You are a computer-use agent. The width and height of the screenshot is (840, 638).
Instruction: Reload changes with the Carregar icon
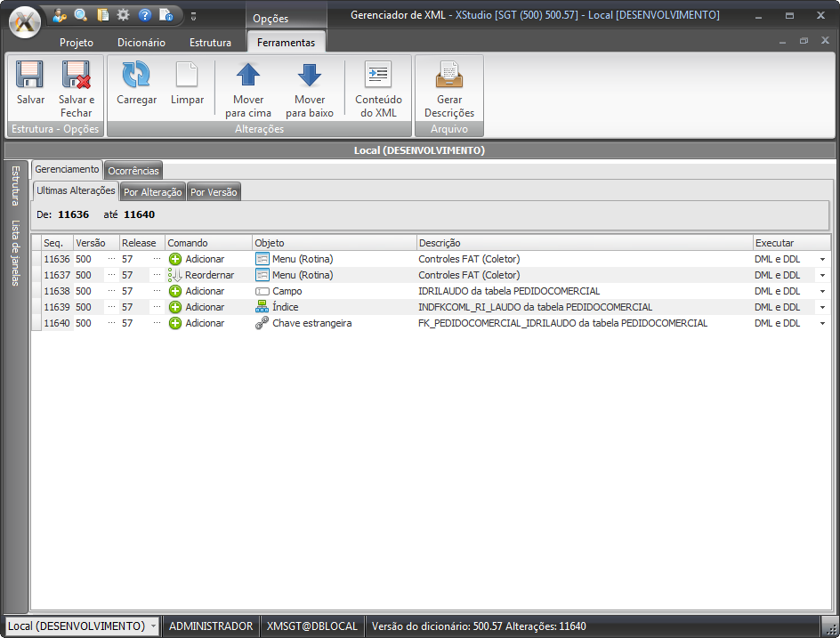136,76
